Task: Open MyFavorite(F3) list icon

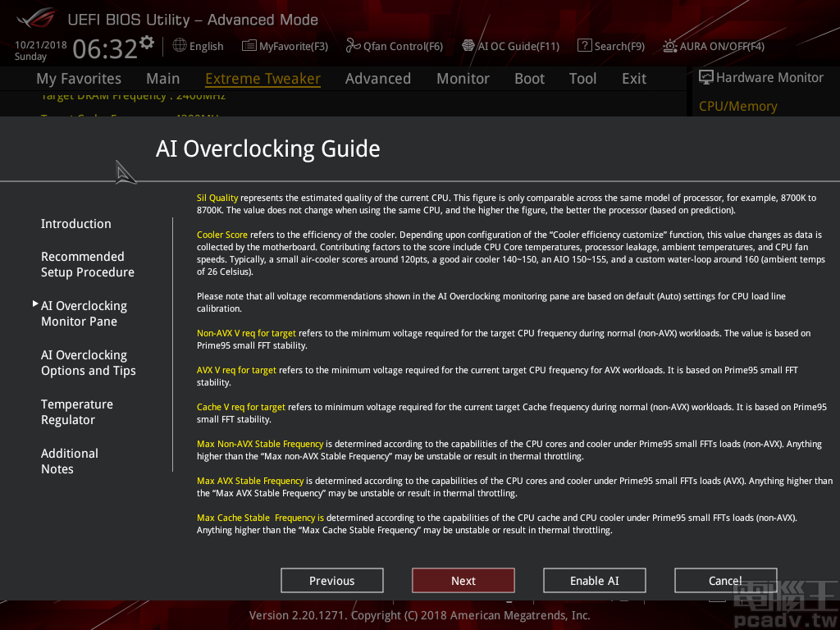Action: pos(249,46)
